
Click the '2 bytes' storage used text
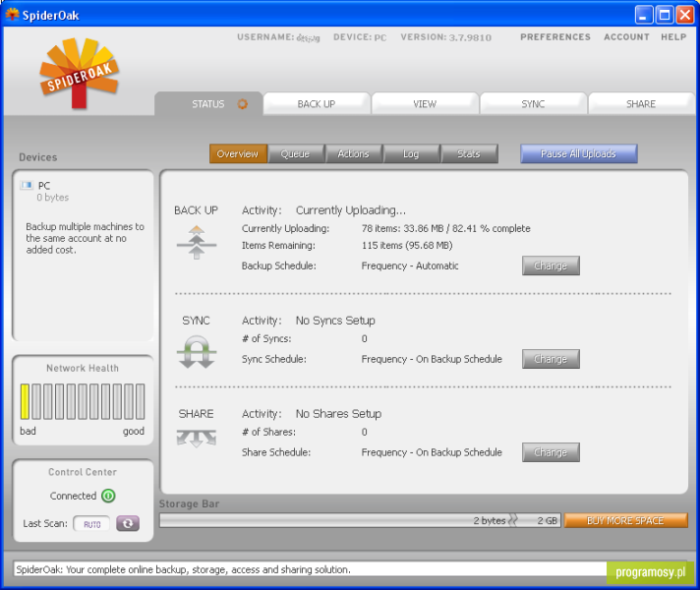click(490, 520)
